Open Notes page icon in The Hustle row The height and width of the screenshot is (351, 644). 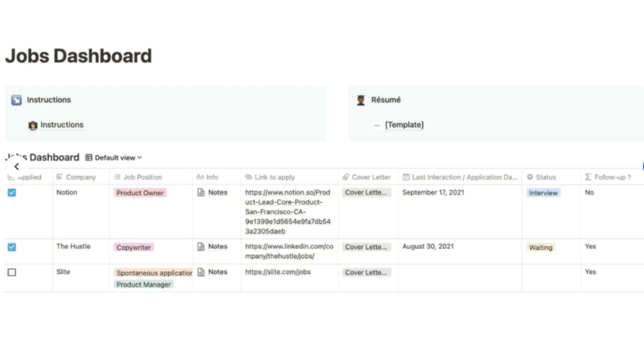click(x=201, y=247)
